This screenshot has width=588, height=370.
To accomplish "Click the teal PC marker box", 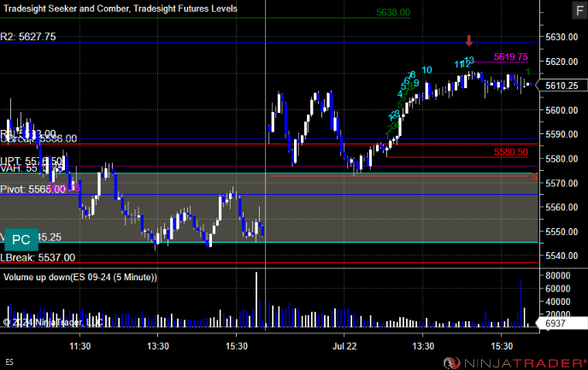I will click(21, 239).
